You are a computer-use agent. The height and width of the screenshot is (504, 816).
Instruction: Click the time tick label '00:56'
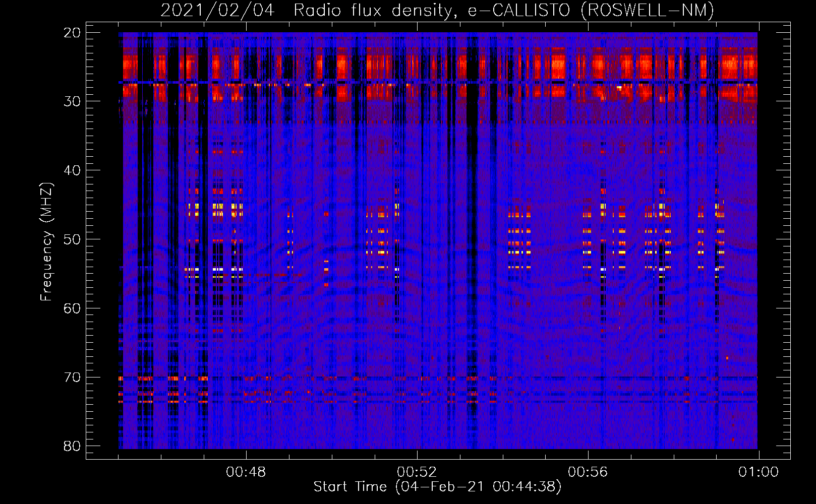588,472
